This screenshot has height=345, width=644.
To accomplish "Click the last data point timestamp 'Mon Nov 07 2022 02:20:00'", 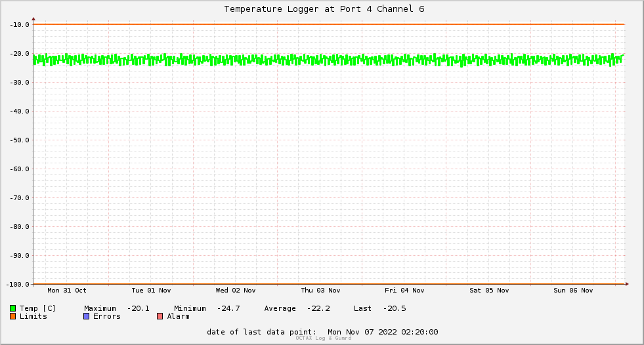I will tap(383, 332).
